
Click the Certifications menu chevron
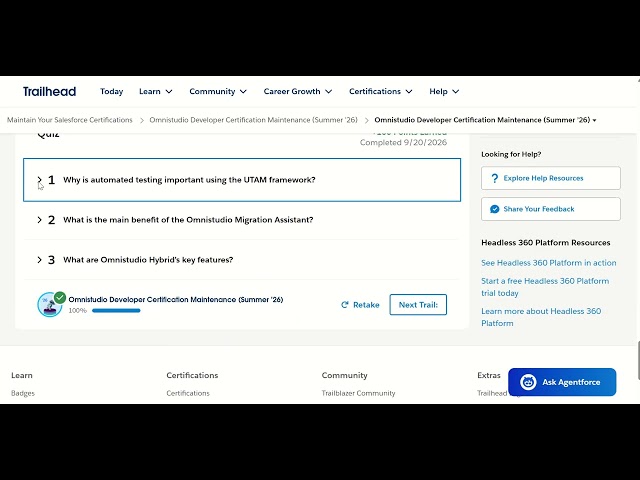pos(409,92)
